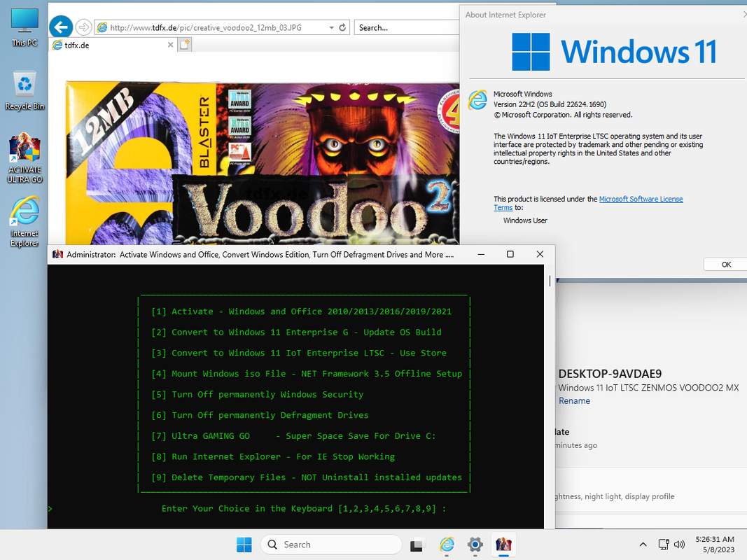
Task: Go back in Internet Explorer
Action: click(61, 27)
